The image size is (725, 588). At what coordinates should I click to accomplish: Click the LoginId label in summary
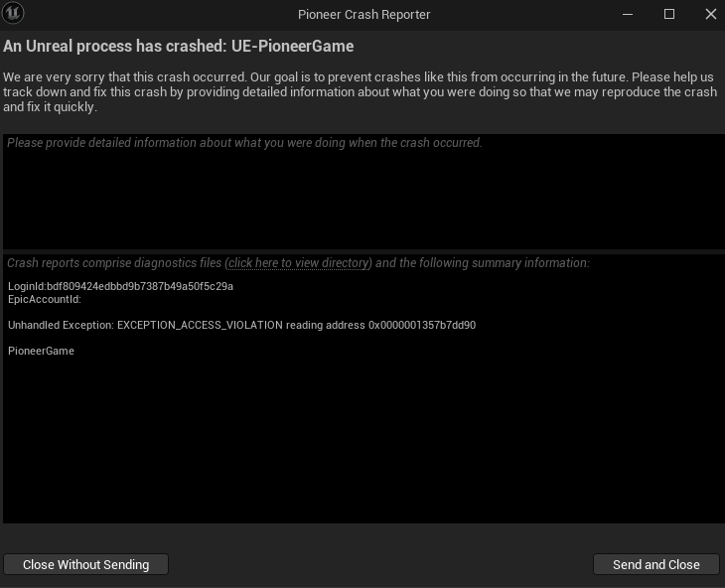pos(26,286)
